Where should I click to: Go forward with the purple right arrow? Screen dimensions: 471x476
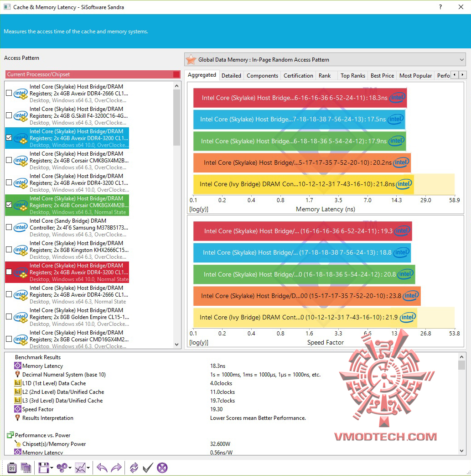pos(116,467)
